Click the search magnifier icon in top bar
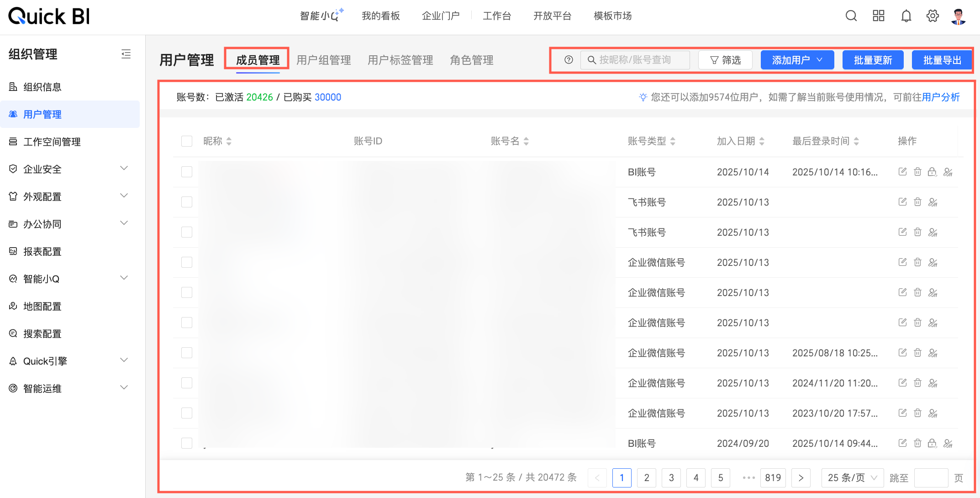Viewport: 980px width, 498px height. (x=851, y=16)
